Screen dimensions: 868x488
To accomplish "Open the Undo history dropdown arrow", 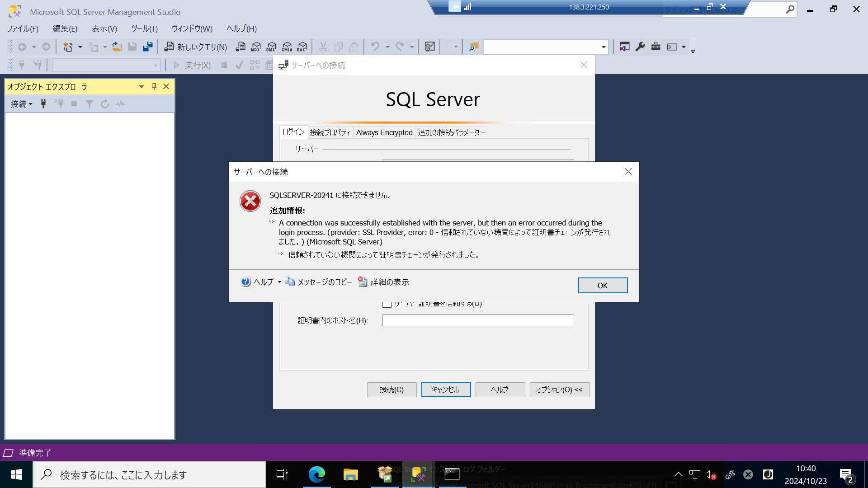I will [387, 47].
